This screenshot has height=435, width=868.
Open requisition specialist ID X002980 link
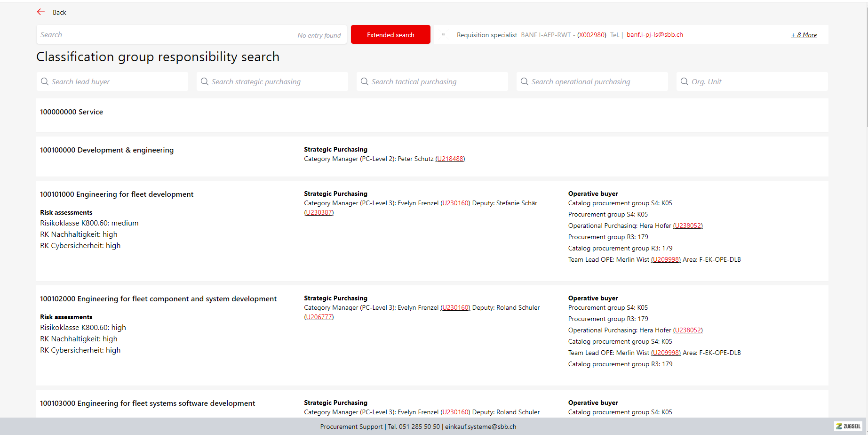click(591, 35)
